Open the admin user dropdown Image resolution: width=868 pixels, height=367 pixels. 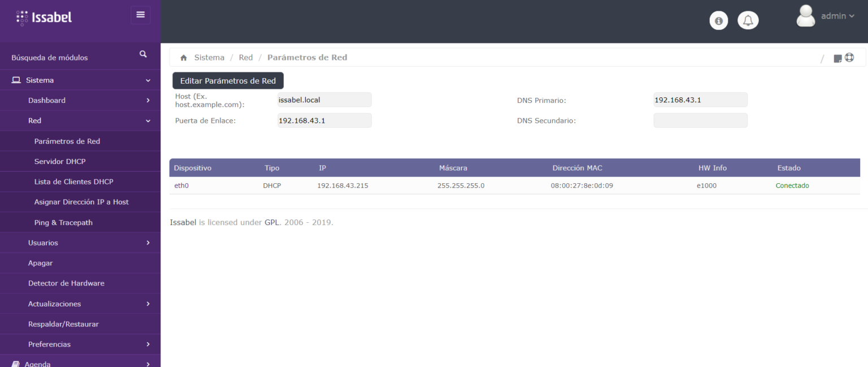pyautogui.click(x=837, y=16)
